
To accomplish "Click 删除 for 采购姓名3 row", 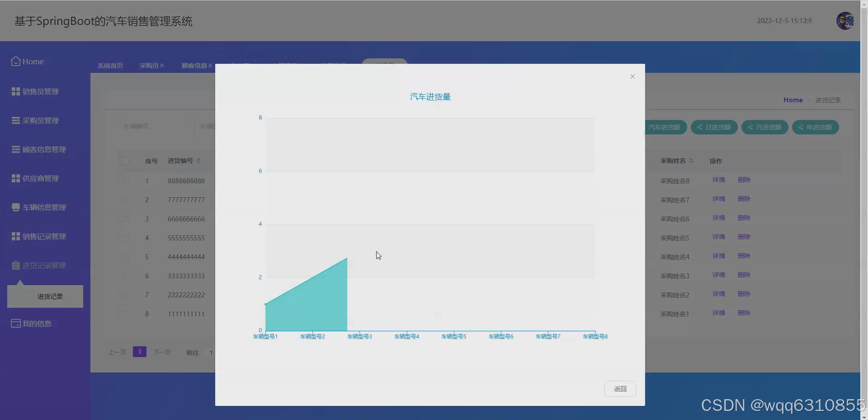I will pos(744,275).
